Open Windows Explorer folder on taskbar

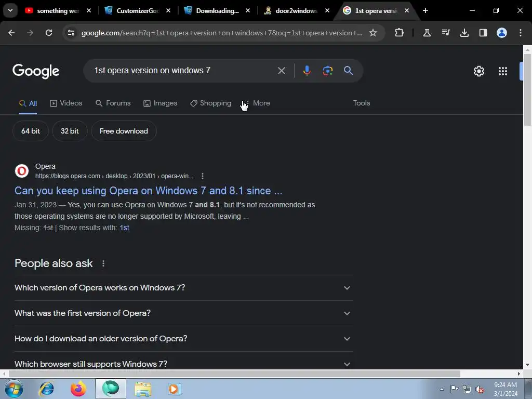click(143, 389)
